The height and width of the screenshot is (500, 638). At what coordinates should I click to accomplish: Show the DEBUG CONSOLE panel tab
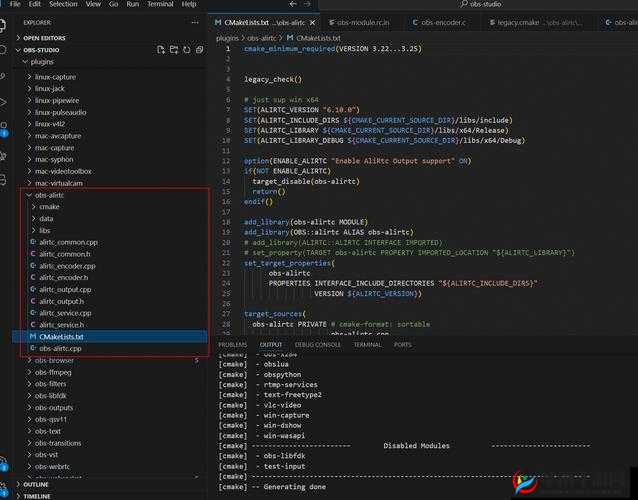318,345
